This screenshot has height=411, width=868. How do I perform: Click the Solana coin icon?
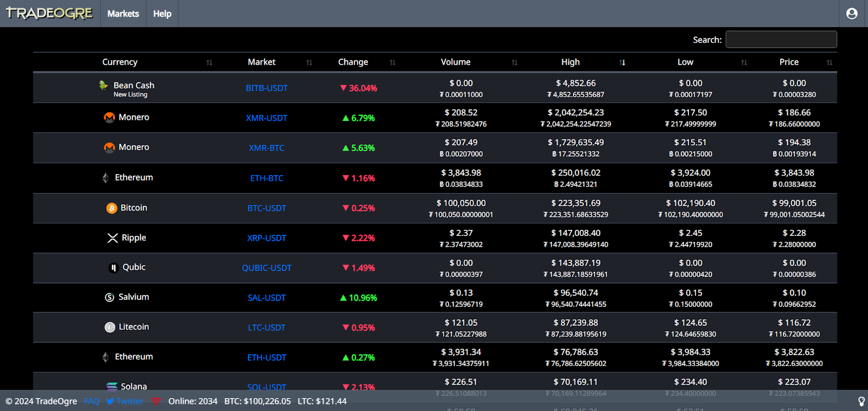click(x=112, y=387)
